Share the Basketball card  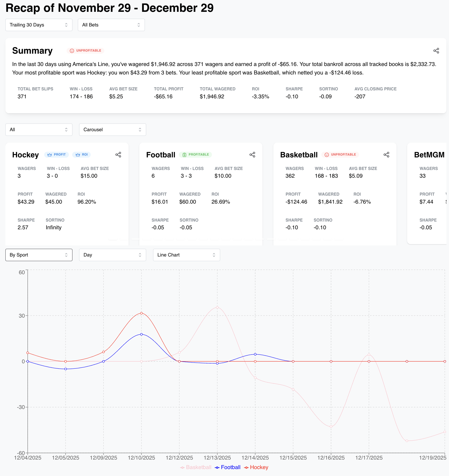tap(386, 155)
